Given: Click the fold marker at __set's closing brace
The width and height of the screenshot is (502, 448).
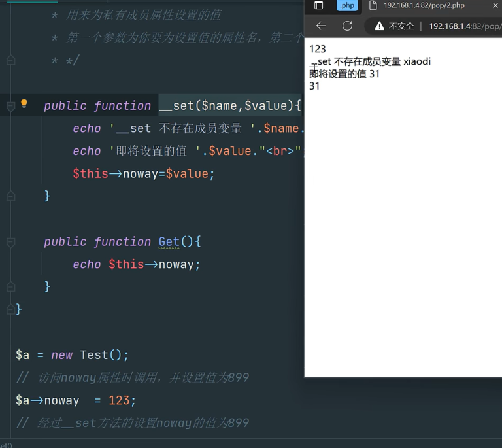Looking at the screenshot, I should (10, 196).
